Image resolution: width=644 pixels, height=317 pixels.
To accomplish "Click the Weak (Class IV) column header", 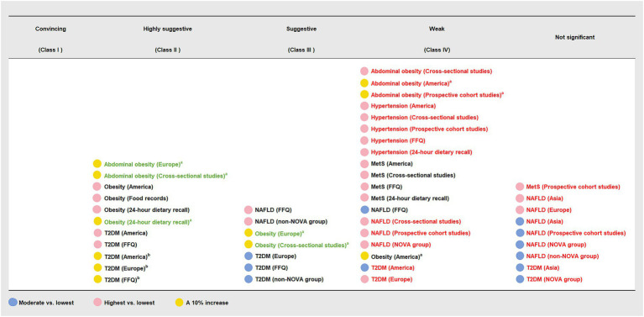I will pyautogui.click(x=437, y=40).
